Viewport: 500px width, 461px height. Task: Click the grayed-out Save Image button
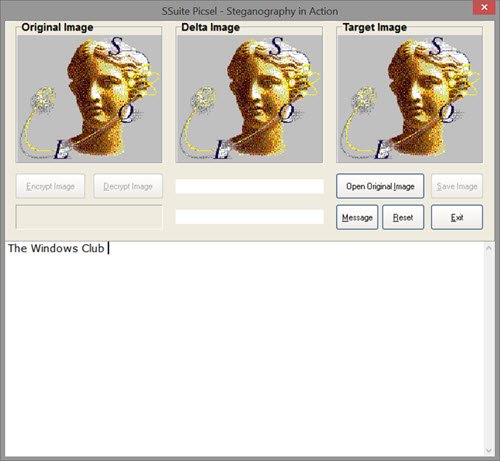coord(457,186)
